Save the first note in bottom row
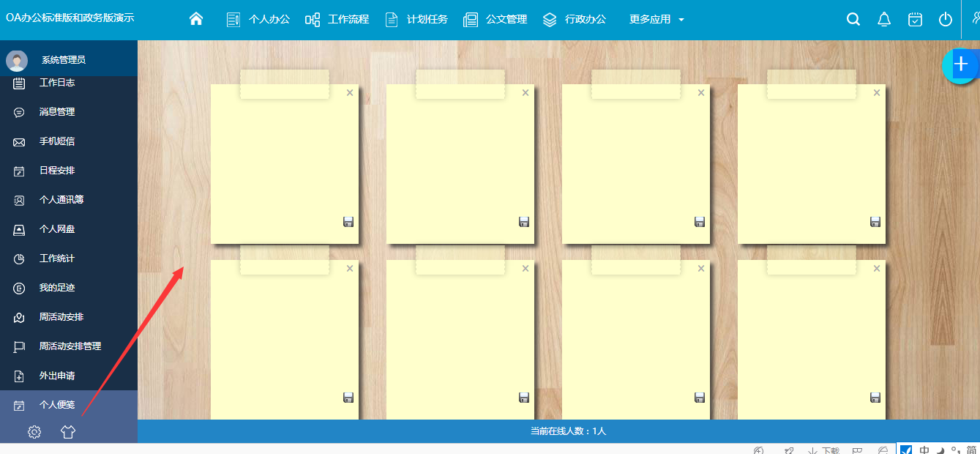Image resolution: width=980 pixels, height=454 pixels. (348, 398)
